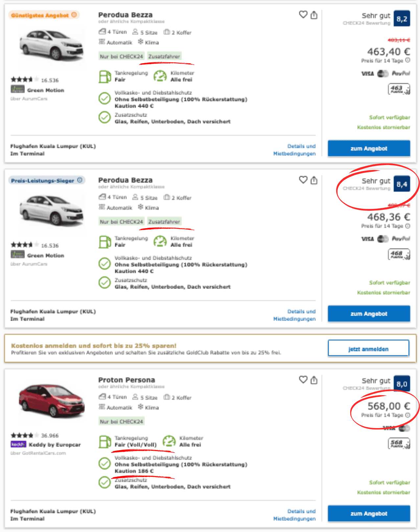Open the info tooltip next to 'Preis für 14 Tage'
This screenshot has height=532, width=420.
click(x=408, y=60)
